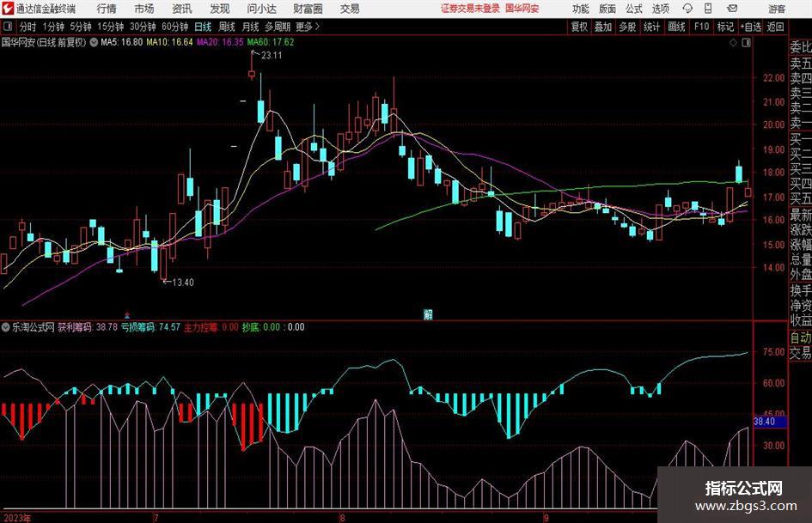The width and height of the screenshot is (812, 523).
Task: Click the red 国华网安 stock name link
Action: 522,9
